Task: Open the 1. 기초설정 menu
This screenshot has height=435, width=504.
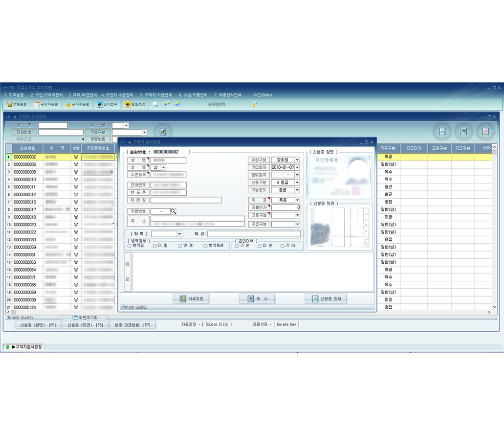Action: [14, 94]
